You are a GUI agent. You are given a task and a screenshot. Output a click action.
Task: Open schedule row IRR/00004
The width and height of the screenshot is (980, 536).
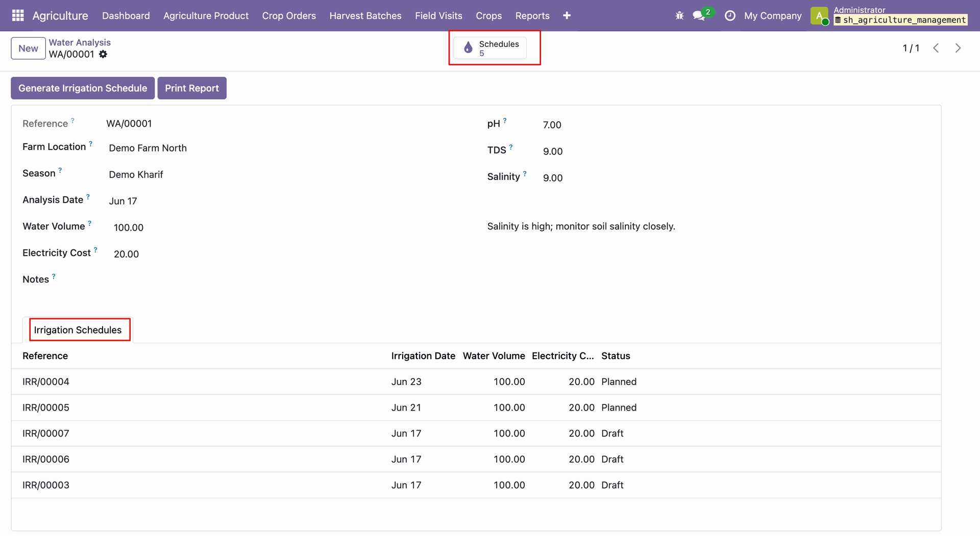476,381
